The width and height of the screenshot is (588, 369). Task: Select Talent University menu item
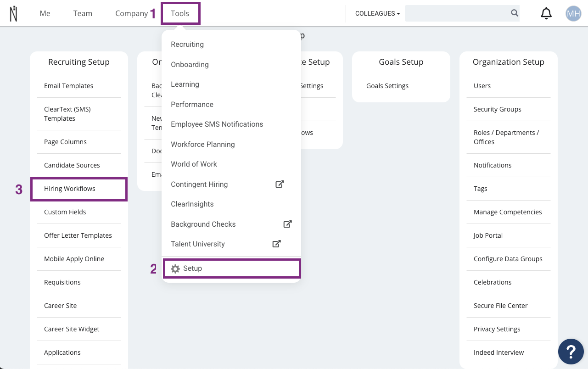pos(198,244)
